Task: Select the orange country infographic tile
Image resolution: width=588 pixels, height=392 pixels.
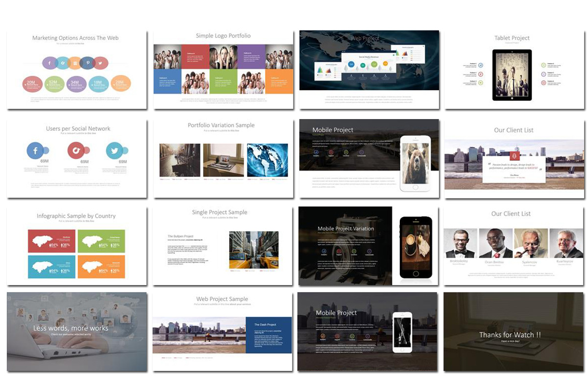Action: coord(101,267)
